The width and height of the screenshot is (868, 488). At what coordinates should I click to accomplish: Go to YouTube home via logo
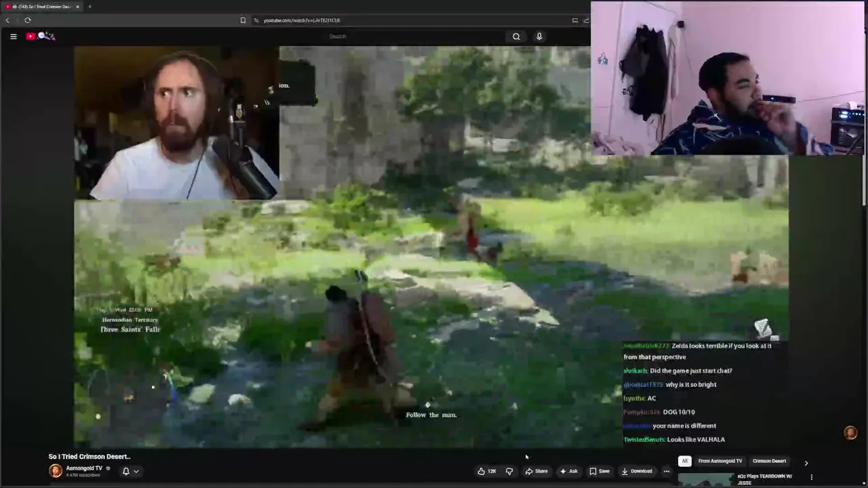[40, 37]
